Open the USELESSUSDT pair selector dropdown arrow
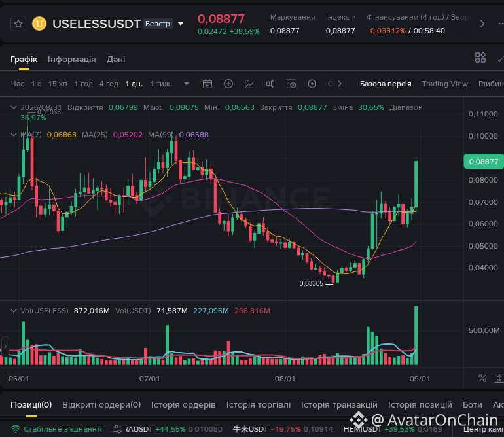The height and width of the screenshot is (437, 504). 181,24
